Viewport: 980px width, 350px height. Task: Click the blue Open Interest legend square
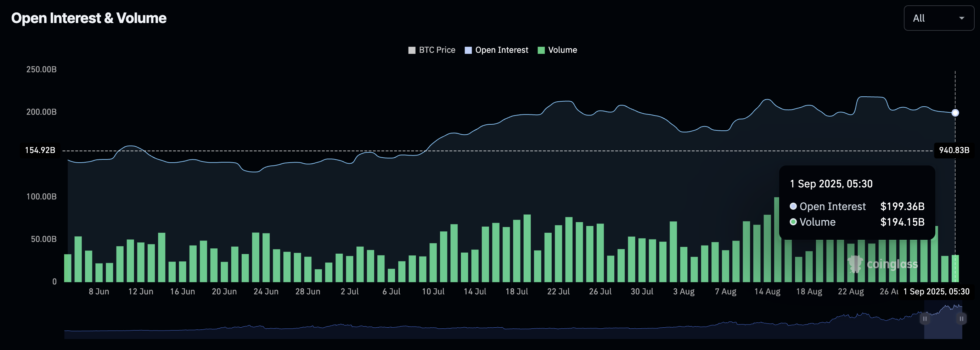tap(468, 50)
